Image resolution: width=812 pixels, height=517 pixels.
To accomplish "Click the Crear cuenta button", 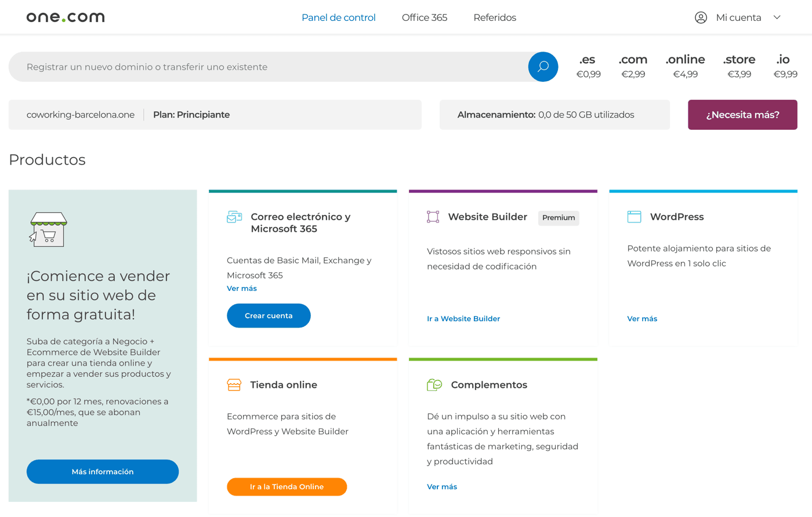I will [269, 316].
